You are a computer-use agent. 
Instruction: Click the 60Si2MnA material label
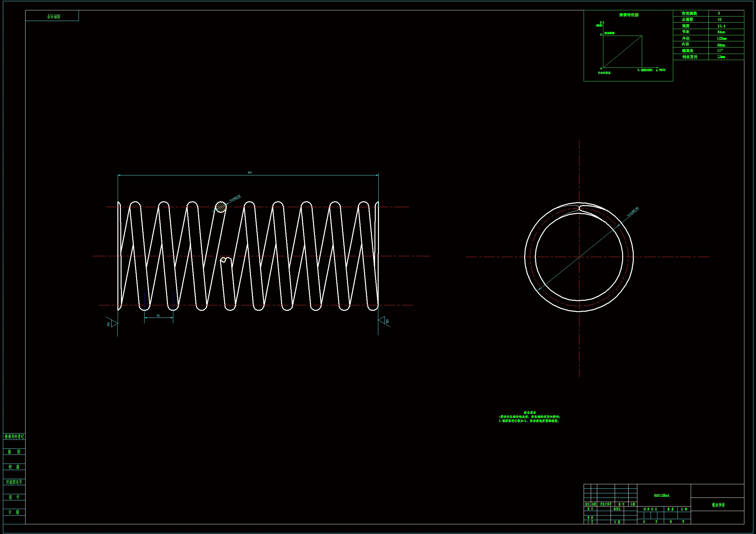click(x=662, y=496)
